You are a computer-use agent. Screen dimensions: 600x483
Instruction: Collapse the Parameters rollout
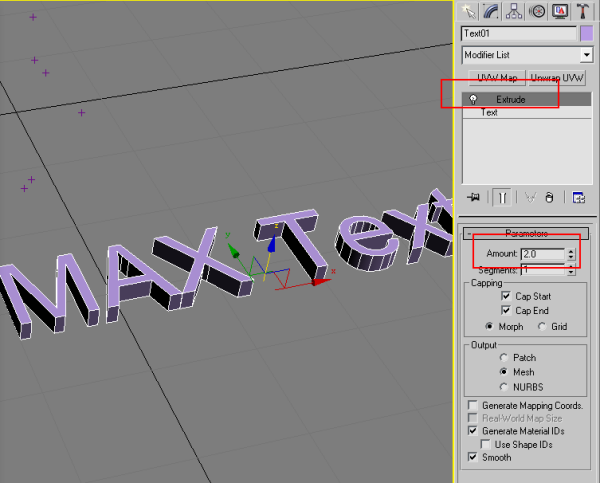click(x=526, y=233)
